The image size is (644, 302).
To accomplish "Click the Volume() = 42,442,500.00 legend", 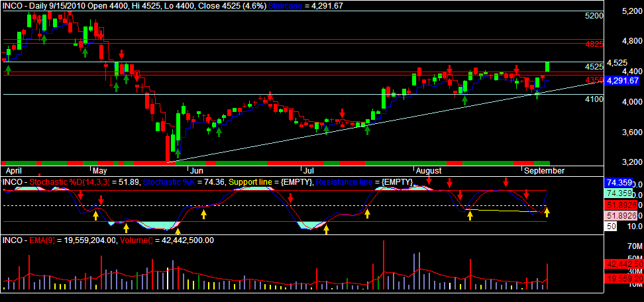I will click(166, 240).
